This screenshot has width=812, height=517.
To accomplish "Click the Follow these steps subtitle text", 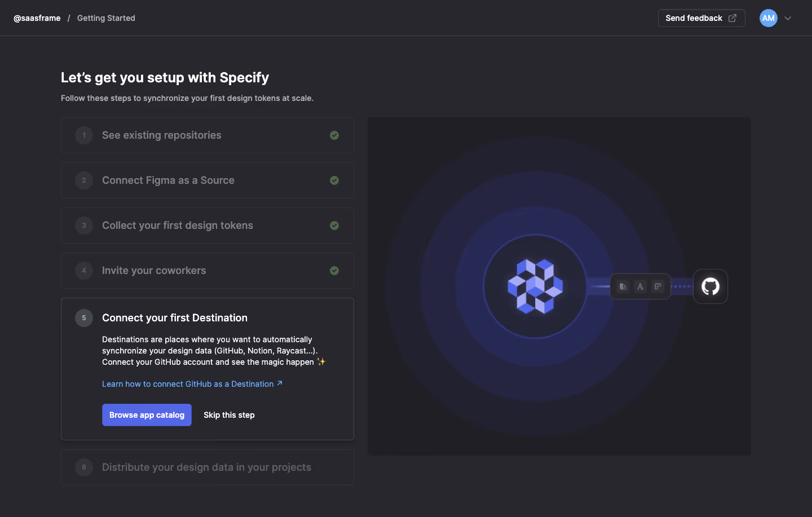I will tap(187, 98).
